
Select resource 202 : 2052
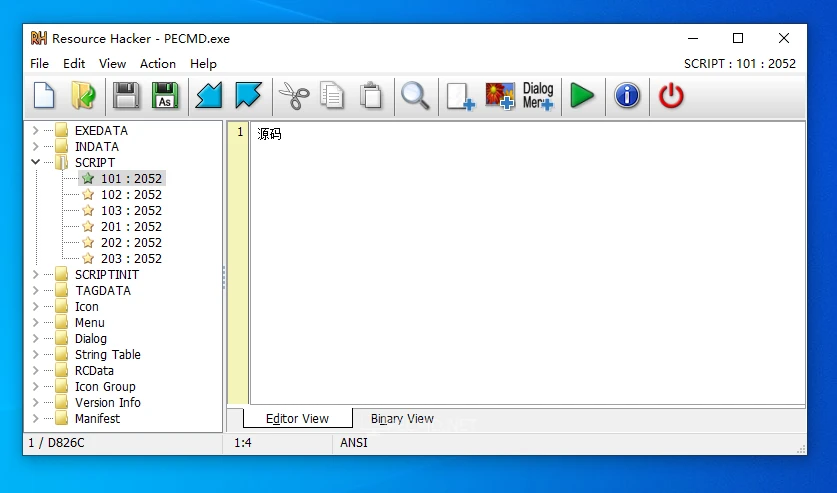point(131,242)
